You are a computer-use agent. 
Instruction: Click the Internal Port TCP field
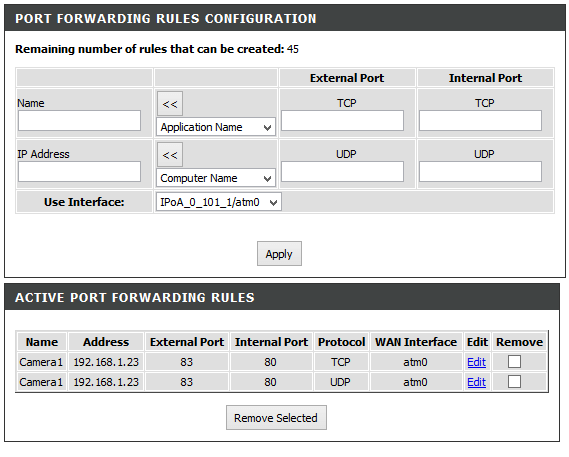(x=480, y=121)
